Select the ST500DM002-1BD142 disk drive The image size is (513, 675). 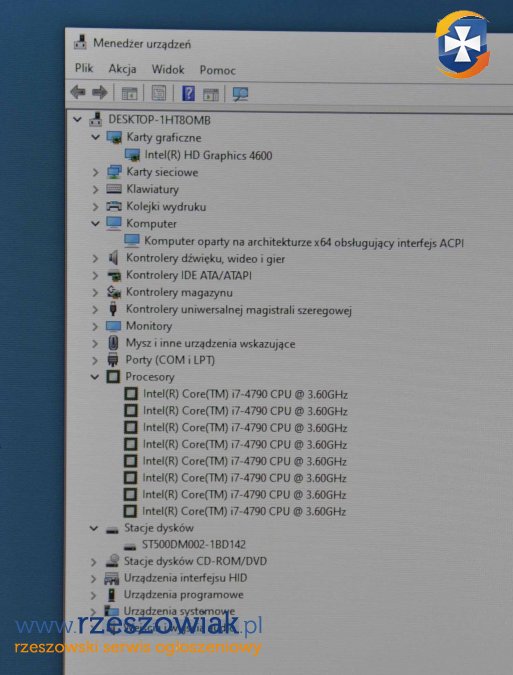tap(194, 544)
